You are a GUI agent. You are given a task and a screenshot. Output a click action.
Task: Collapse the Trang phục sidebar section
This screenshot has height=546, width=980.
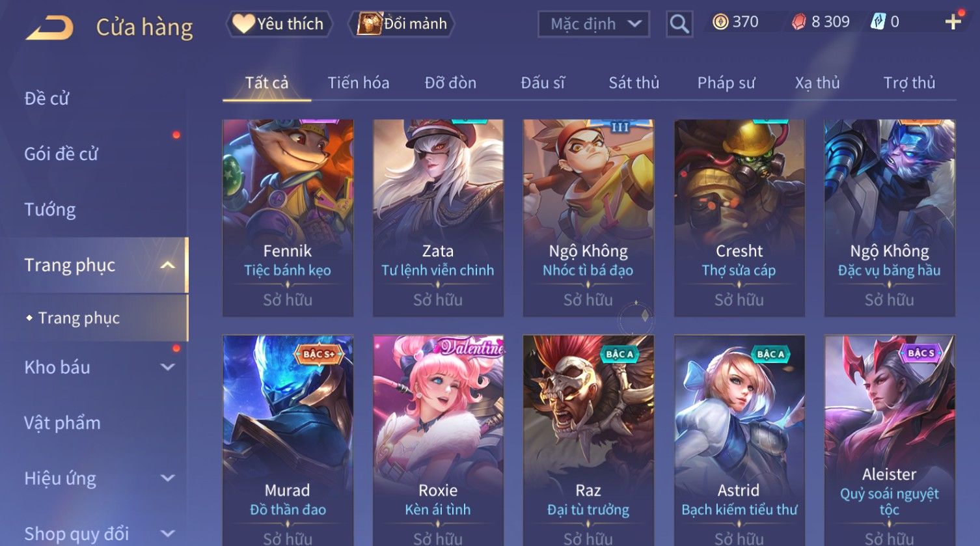click(x=168, y=266)
